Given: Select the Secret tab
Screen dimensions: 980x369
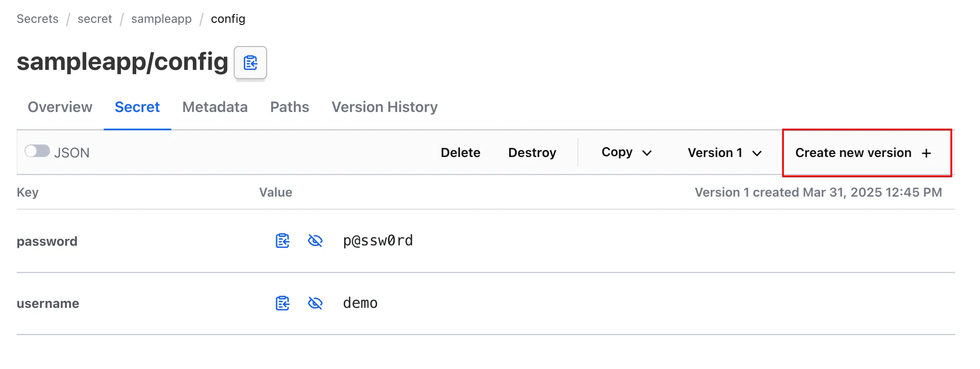Looking at the screenshot, I should pyautogui.click(x=137, y=107).
